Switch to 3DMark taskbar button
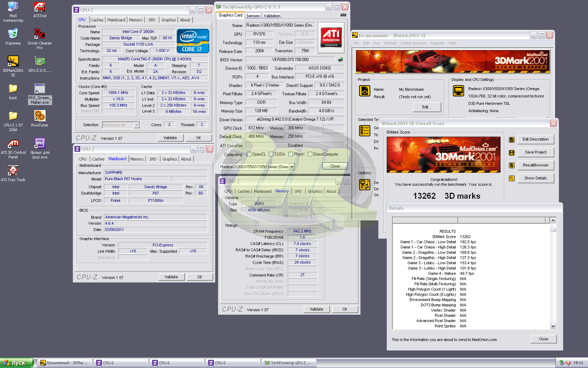This screenshot has height=368, width=588. pyautogui.click(x=65, y=363)
